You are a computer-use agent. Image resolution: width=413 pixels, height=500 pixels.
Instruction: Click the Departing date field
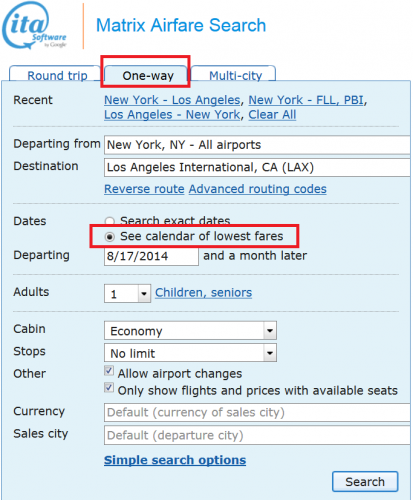click(151, 256)
